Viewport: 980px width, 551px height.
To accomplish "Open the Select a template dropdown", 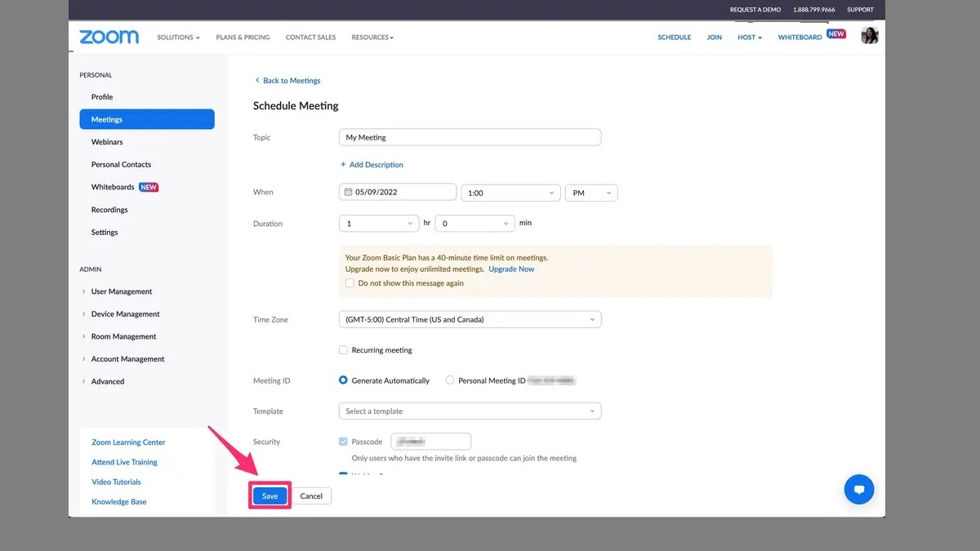I will pyautogui.click(x=470, y=411).
